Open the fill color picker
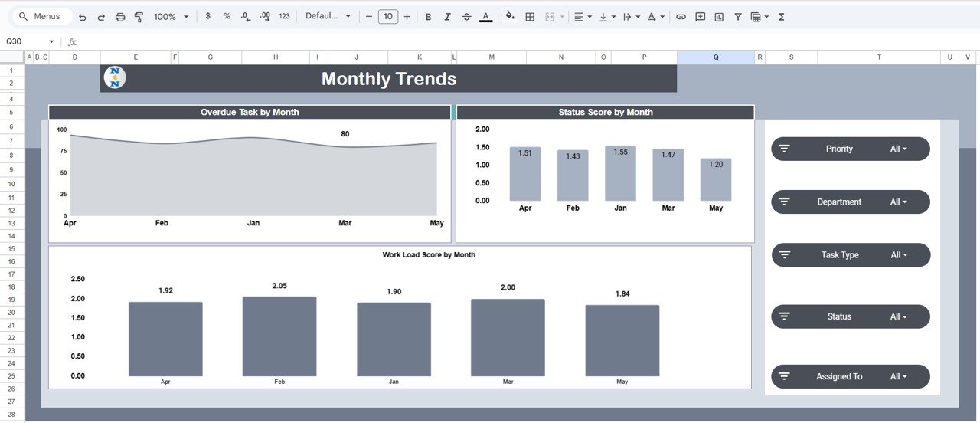 point(510,17)
